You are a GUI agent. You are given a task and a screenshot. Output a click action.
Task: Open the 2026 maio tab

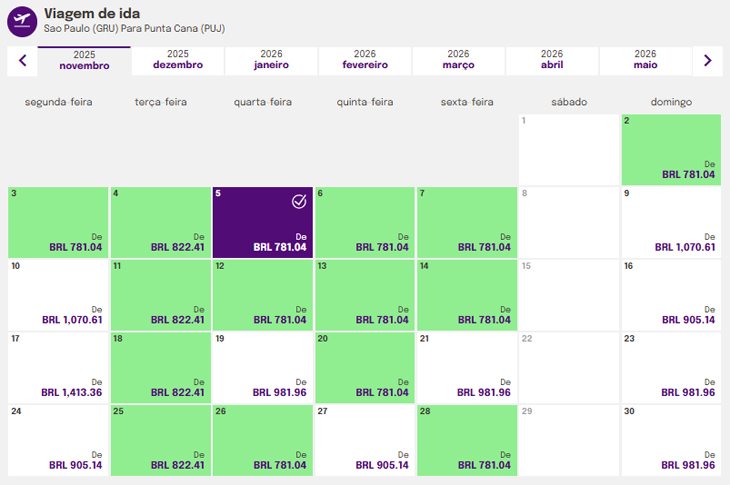point(645,60)
